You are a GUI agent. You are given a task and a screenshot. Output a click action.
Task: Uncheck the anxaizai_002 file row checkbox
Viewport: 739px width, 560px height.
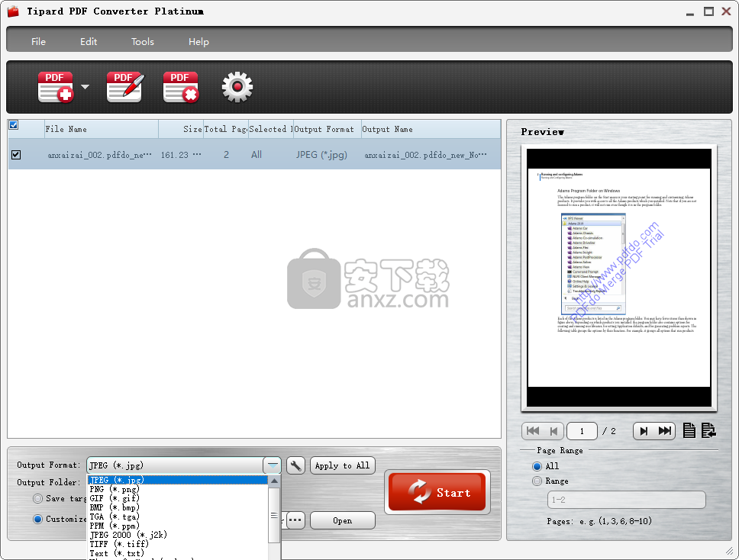(x=16, y=154)
